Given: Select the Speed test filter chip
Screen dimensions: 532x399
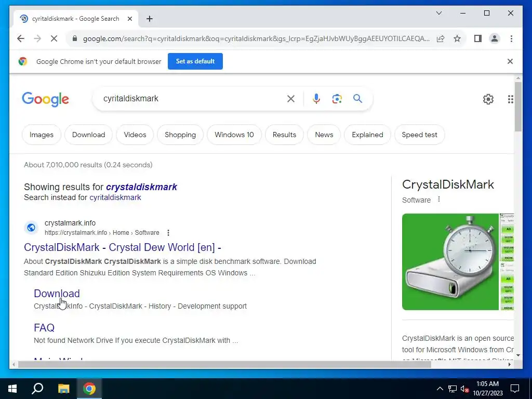Looking at the screenshot, I should [x=419, y=135].
